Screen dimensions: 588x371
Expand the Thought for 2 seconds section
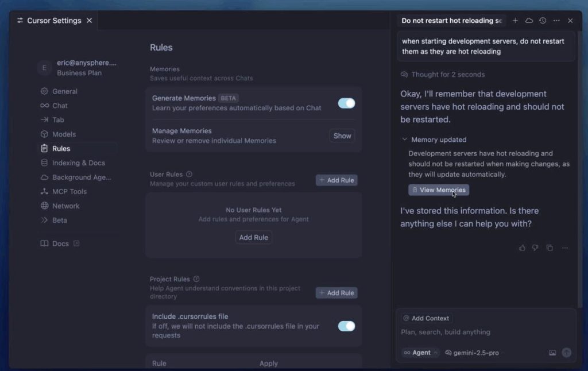pyautogui.click(x=442, y=75)
